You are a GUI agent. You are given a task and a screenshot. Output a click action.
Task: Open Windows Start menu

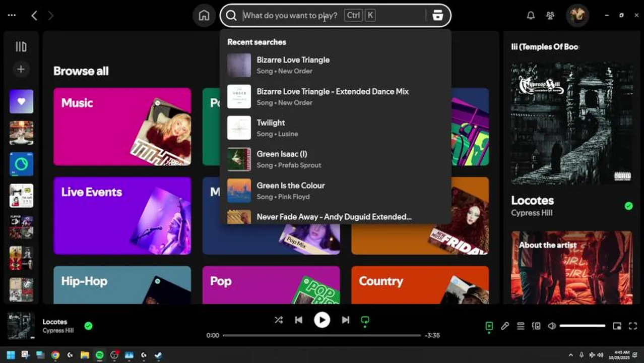pyautogui.click(x=11, y=355)
